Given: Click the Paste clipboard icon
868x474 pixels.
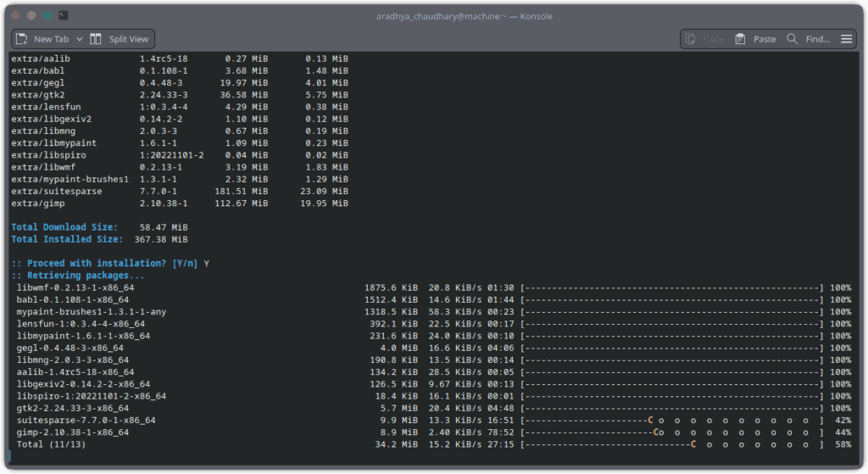Looking at the screenshot, I should (x=740, y=39).
